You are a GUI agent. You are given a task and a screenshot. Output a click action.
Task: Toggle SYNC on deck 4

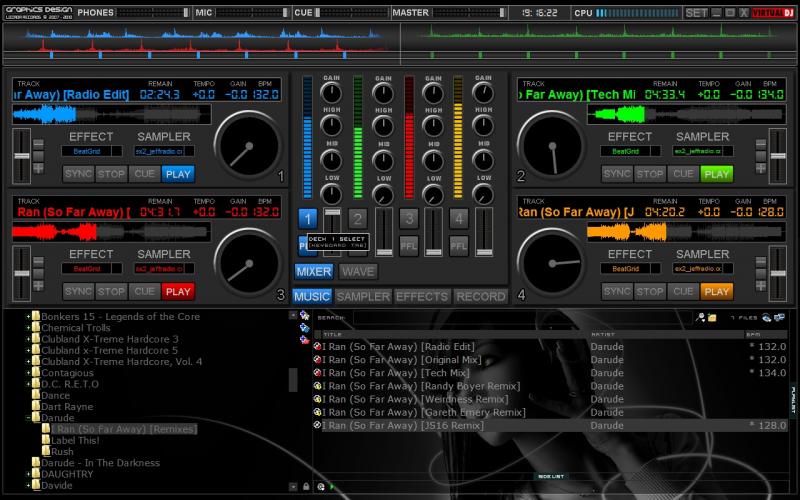[x=617, y=291]
